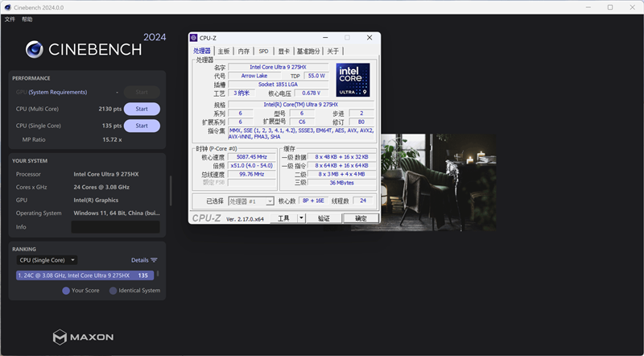Minimize the CPU-Z window
Image resolution: width=644 pixels, height=356 pixels.
click(x=326, y=38)
